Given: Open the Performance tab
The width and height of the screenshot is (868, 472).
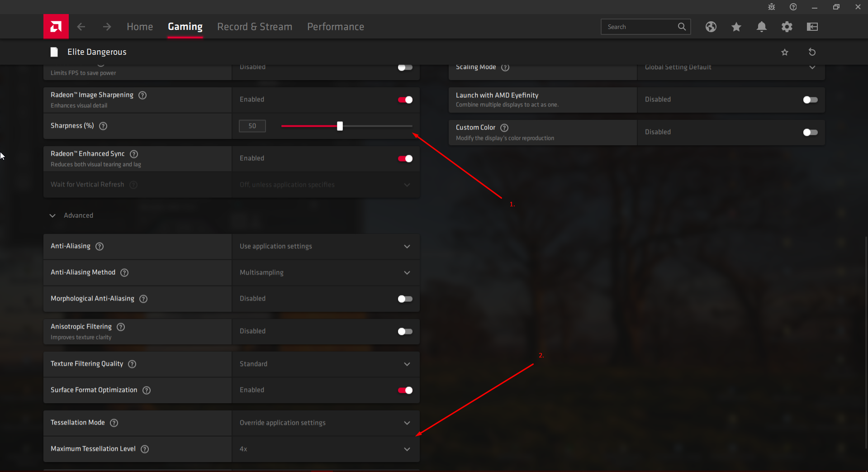Looking at the screenshot, I should [x=336, y=27].
